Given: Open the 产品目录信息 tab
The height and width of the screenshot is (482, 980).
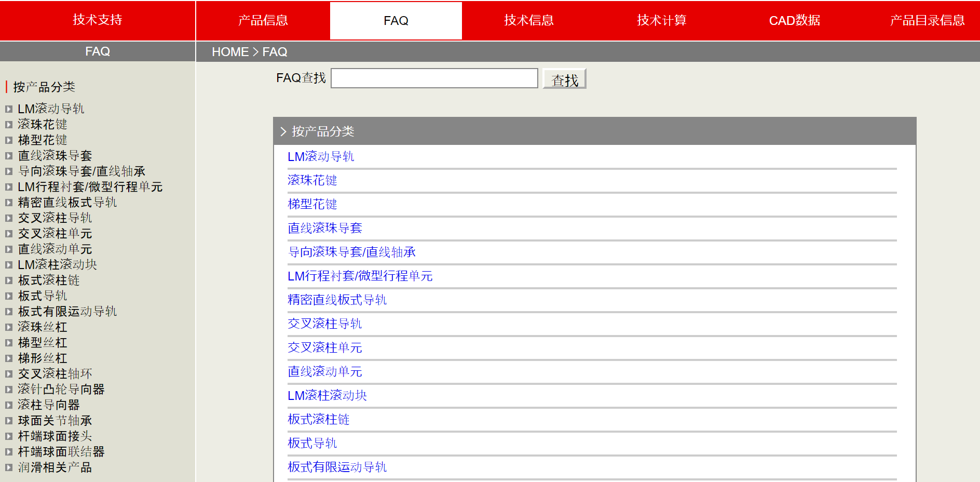Looking at the screenshot, I should pos(928,20).
